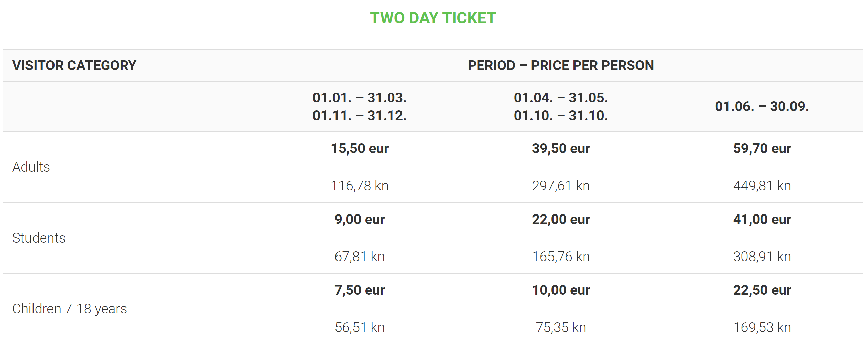Select the Adults 15,50 eur price
Screen dimensions: 868x348
pos(359,148)
